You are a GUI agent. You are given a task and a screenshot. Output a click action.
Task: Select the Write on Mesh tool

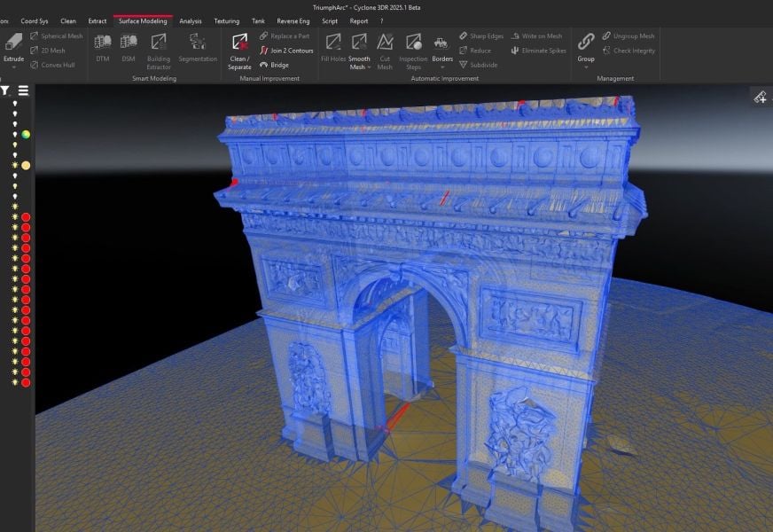[536, 36]
